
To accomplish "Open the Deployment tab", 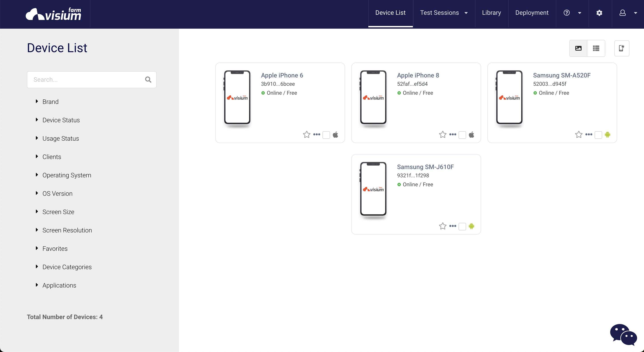I will pyautogui.click(x=532, y=13).
